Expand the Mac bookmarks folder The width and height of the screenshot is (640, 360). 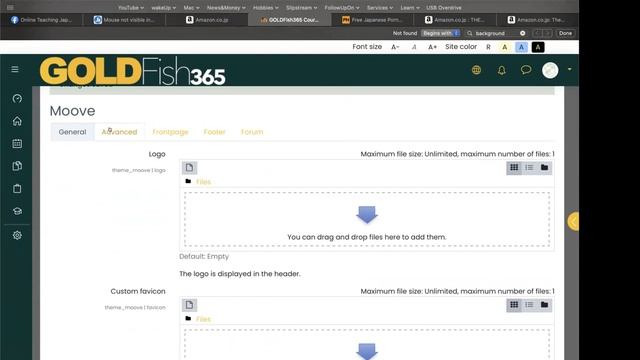click(191, 8)
